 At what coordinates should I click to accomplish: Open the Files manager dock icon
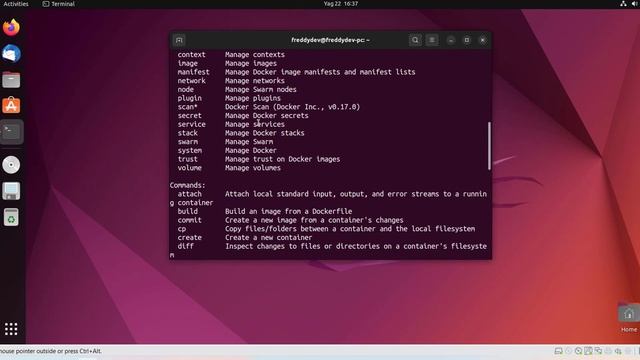coord(11,80)
